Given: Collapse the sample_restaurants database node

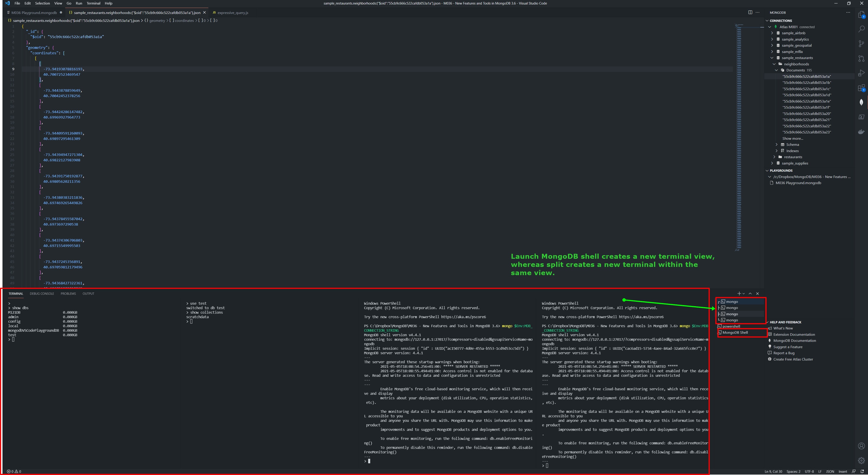Looking at the screenshot, I should (772, 58).
